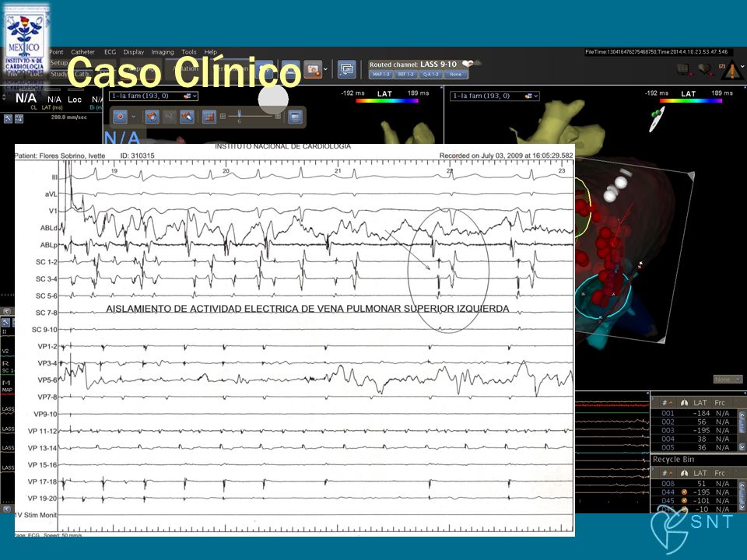Click scroll-up arrow of Recycle Bin list
This screenshot has width=747, height=560.
click(x=742, y=485)
